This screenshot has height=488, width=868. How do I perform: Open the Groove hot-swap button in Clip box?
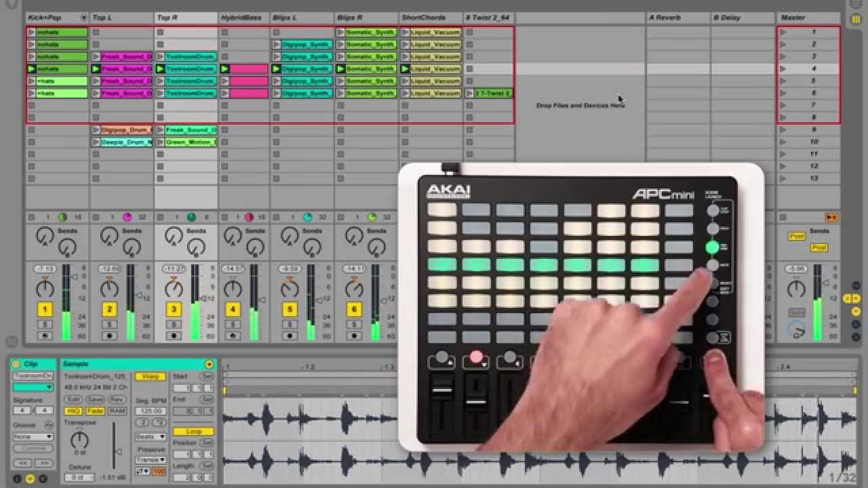tap(48, 425)
